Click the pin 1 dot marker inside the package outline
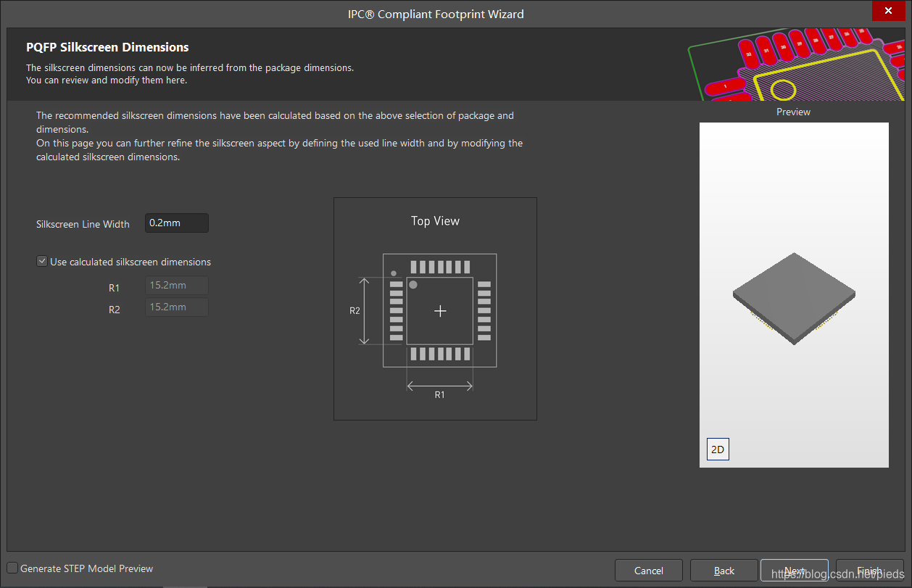Screen dimensions: 912x588 tap(413, 285)
